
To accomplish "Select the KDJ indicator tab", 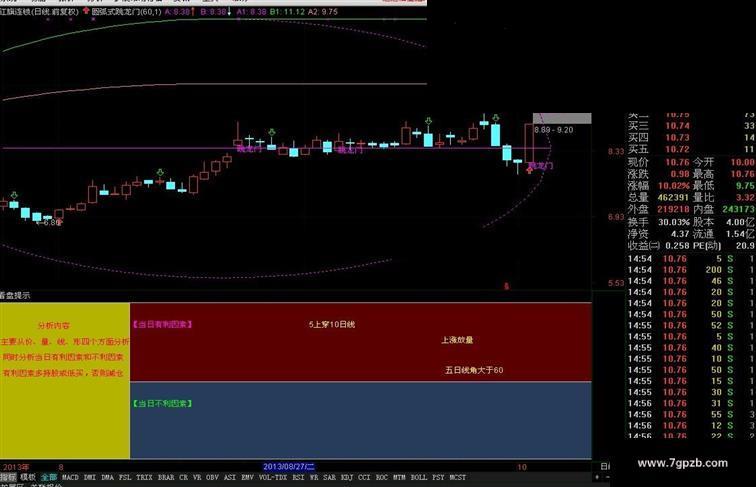I will pyautogui.click(x=347, y=477).
